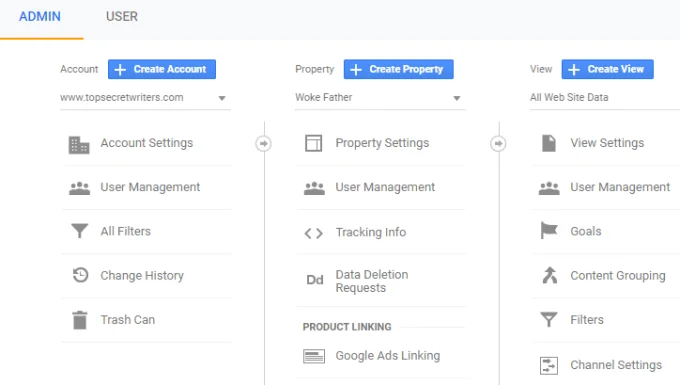Switch to the USER tab
This screenshot has width=680, height=385.
click(122, 16)
